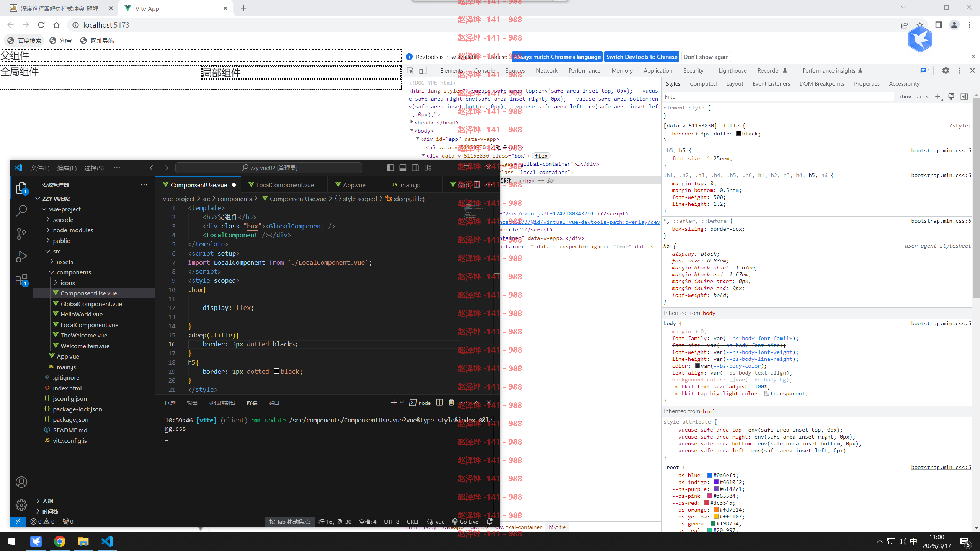The width and height of the screenshot is (980, 551).
Task: Open VS Code Explorer panel icon
Action: click(x=21, y=188)
